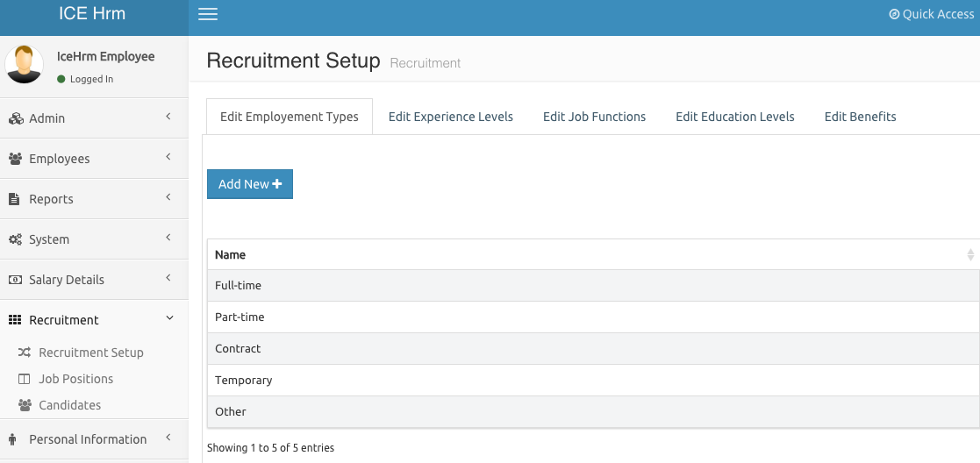Collapse the Recruitment menu chevron
Screen dimensions: 980x463
pos(169,319)
